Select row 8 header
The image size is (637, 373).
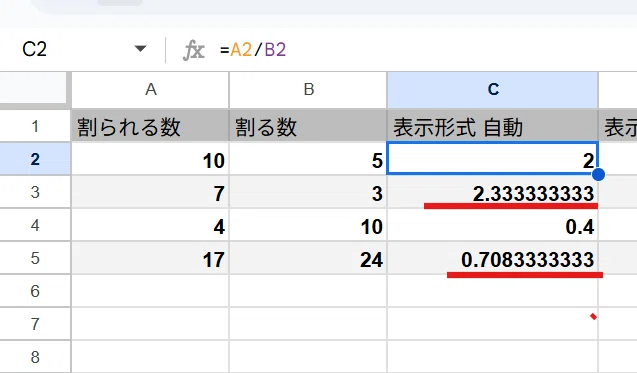point(35,357)
